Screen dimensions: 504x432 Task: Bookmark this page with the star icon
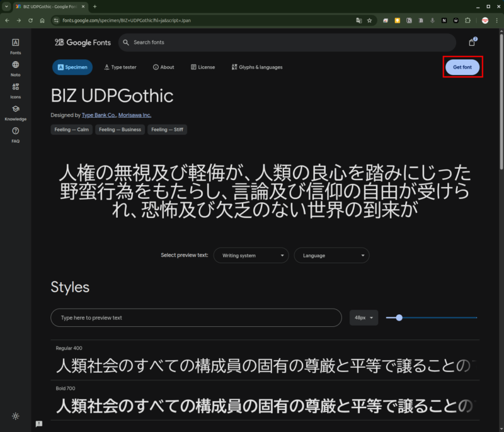[369, 20]
